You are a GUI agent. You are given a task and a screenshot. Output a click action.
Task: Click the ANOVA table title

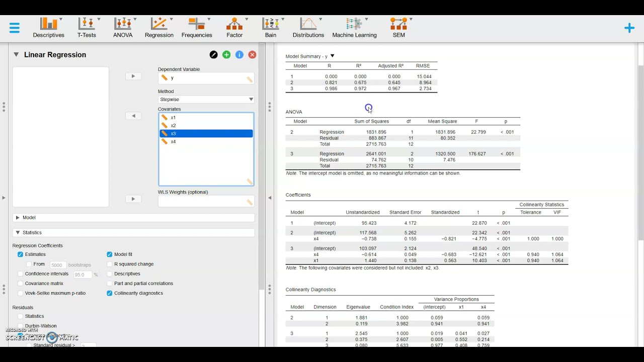(x=294, y=112)
